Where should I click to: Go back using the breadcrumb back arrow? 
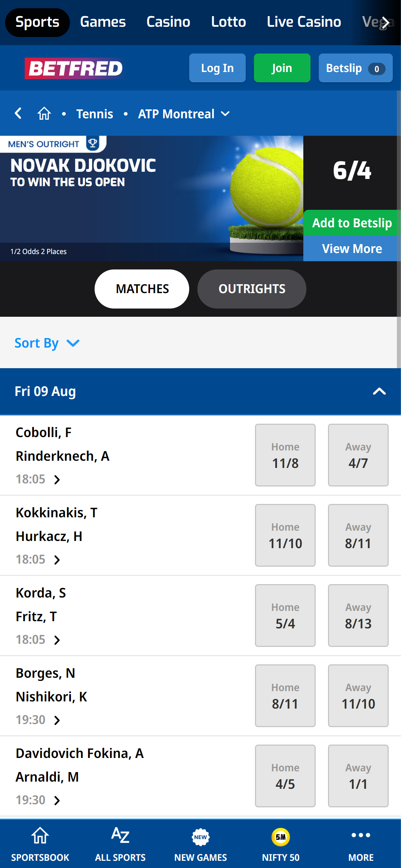pyautogui.click(x=19, y=113)
